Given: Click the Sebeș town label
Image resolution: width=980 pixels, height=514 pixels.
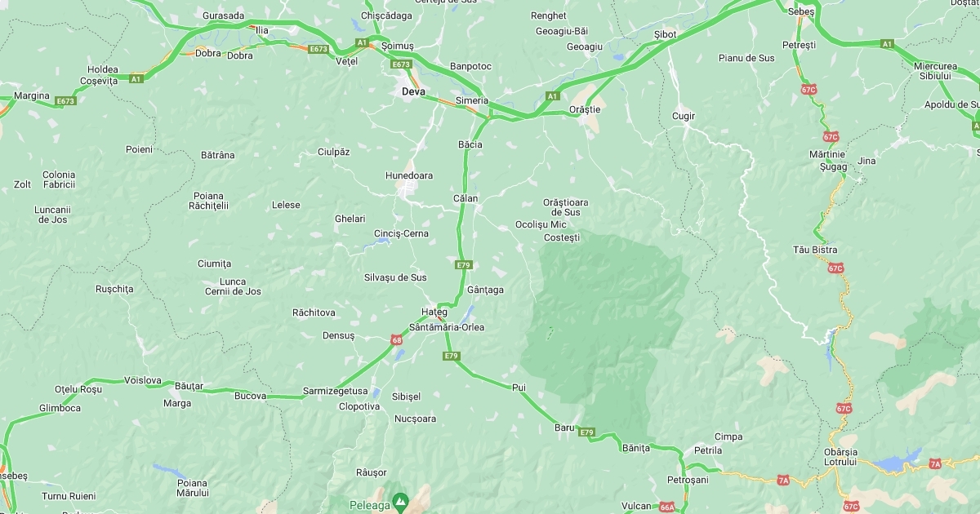Looking at the screenshot, I should (801, 11).
